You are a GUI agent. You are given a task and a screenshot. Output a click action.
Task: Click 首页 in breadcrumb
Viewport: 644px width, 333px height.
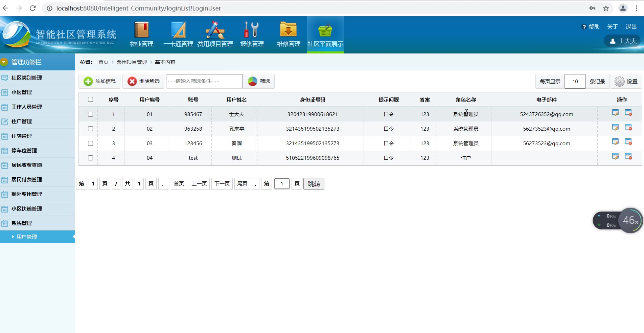[103, 62]
